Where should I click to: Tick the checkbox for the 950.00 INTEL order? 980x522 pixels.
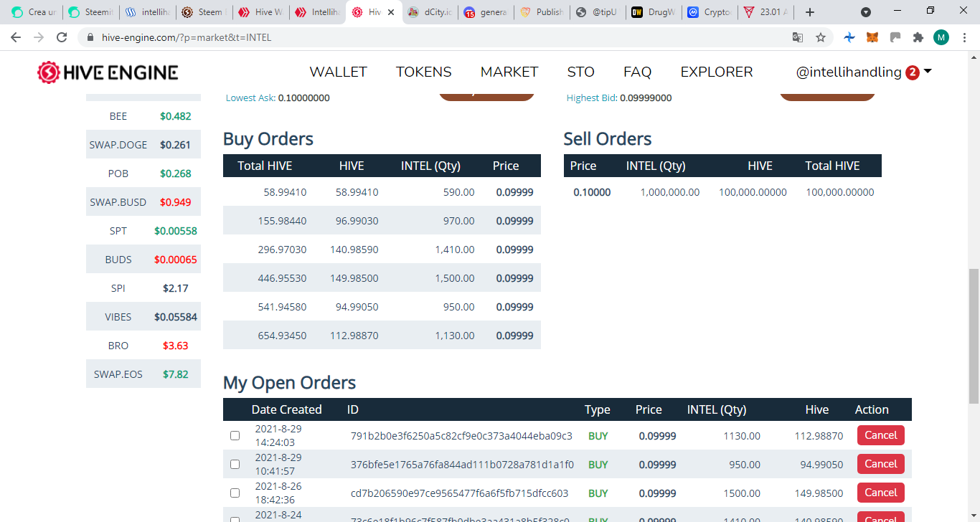pos(235,464)
